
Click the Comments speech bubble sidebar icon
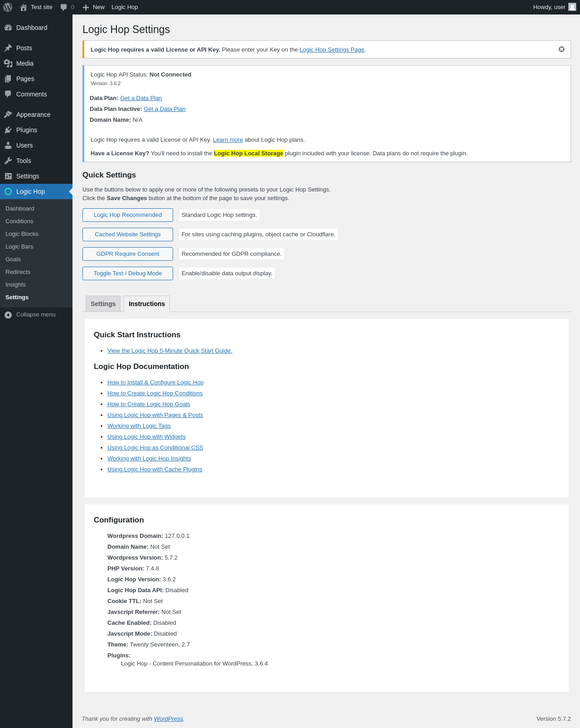click(x=8, y=94)
